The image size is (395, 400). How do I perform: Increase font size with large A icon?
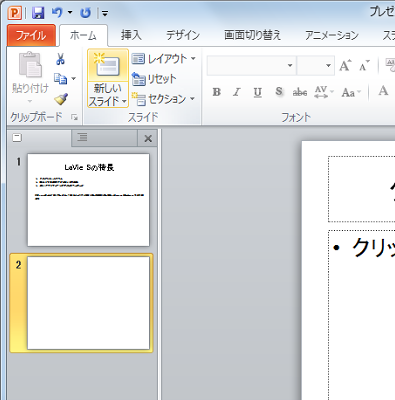point(345,65)
